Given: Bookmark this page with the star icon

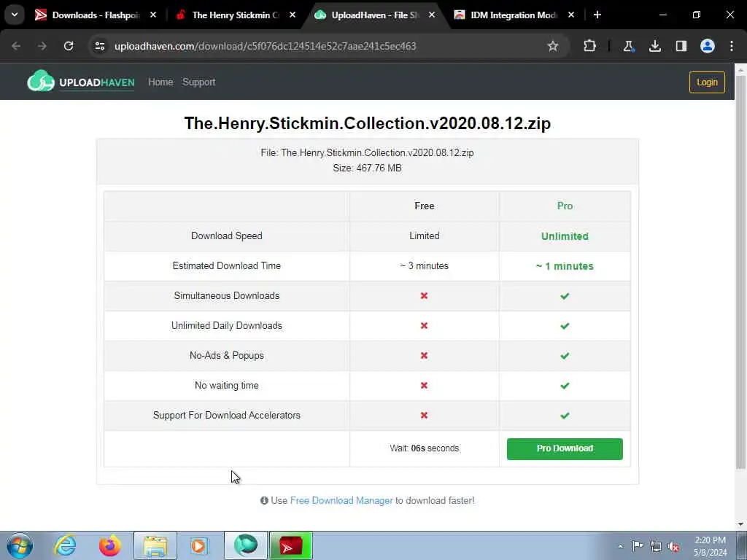Looking at the screenshot, I should 553,46.
